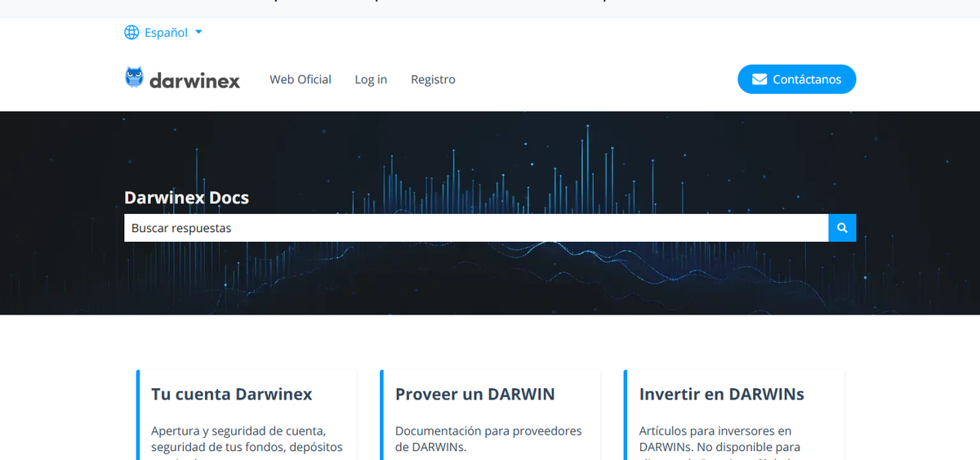Viewport: 980px width, 460px height.
Task: Focus the Buscar respuestas search field
Action: [476, 228]
